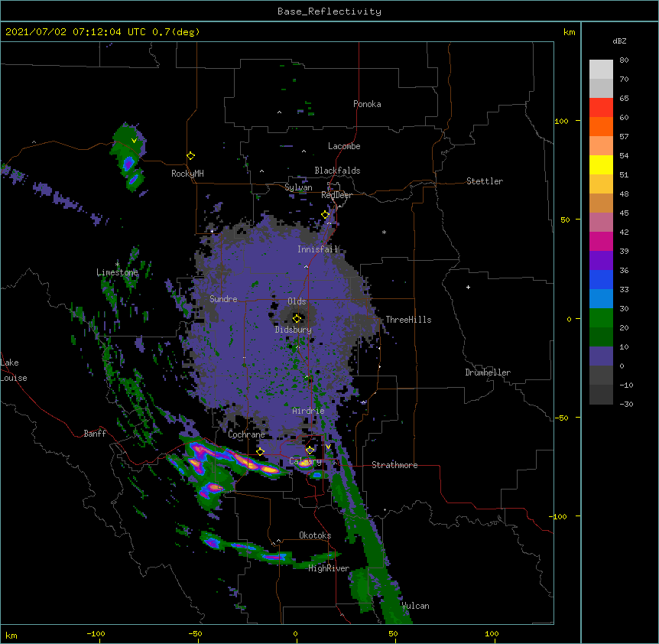Select the yellow diamond radar site between Olds and Didsbury
659x644 pixels.
pyautogui.click(x=297, y=318)
